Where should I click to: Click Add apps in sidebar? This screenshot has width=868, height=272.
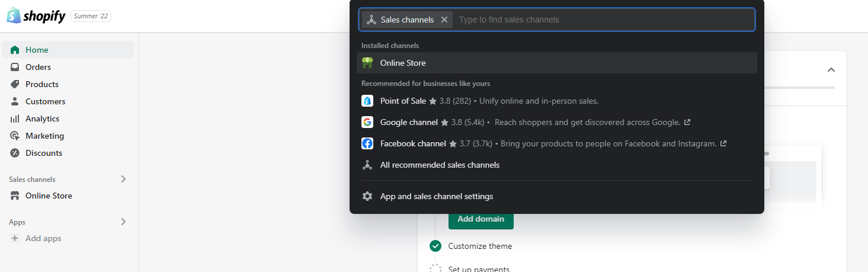pos(43,238)
